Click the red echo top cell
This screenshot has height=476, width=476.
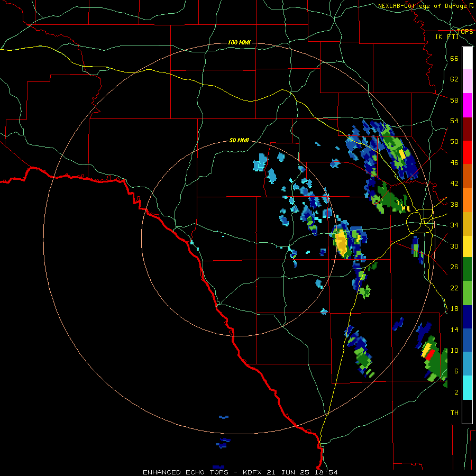430,354
